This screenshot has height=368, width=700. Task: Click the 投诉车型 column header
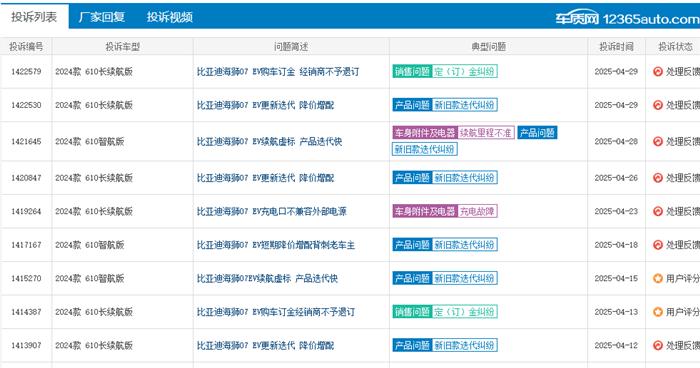pyautogui.click(x=123, y=46)
